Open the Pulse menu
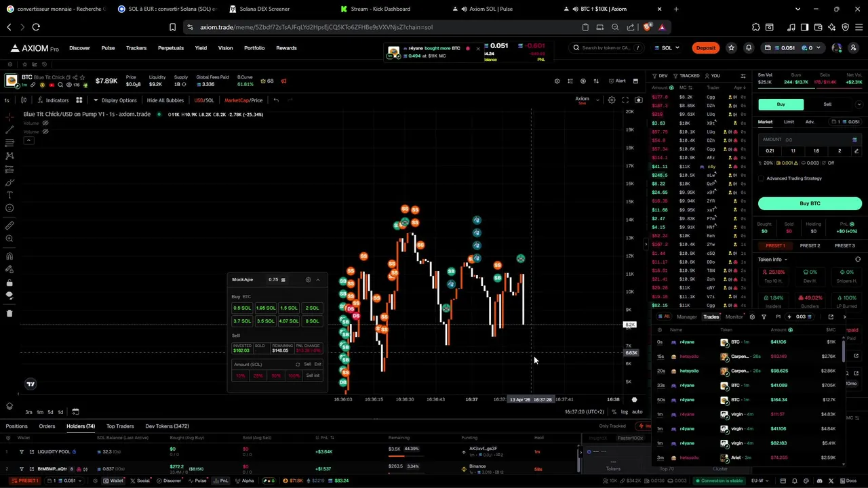Viewport: 868px width, 488px height. (108, 48)
